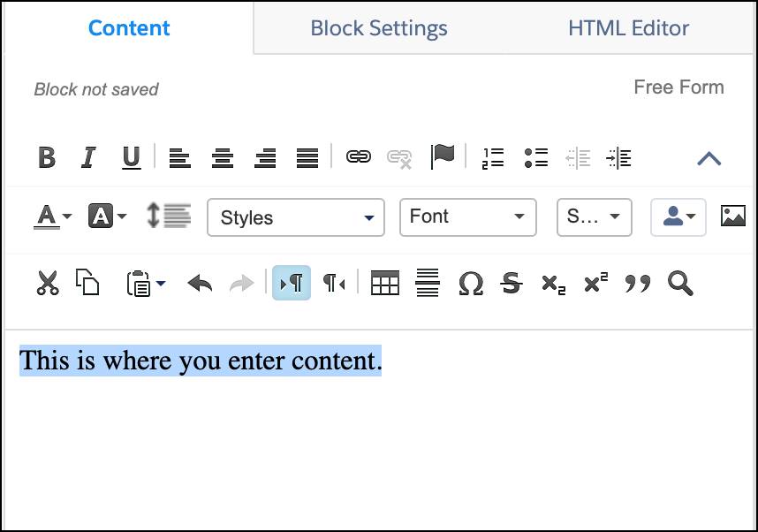
Task: Click inside the content editing area text
Action: pos(201,361)
